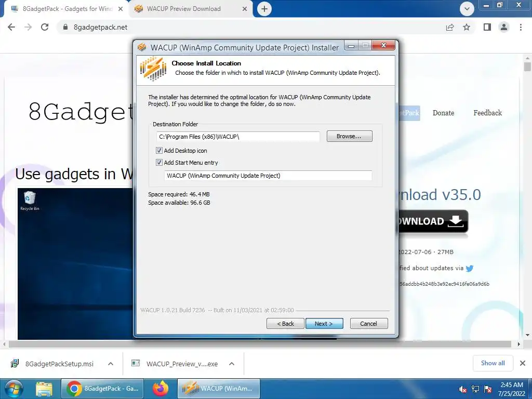The width and height of the screenshot is (532, 399).
Task: Click WACUP logo in installer header
Action: [153, 69]
